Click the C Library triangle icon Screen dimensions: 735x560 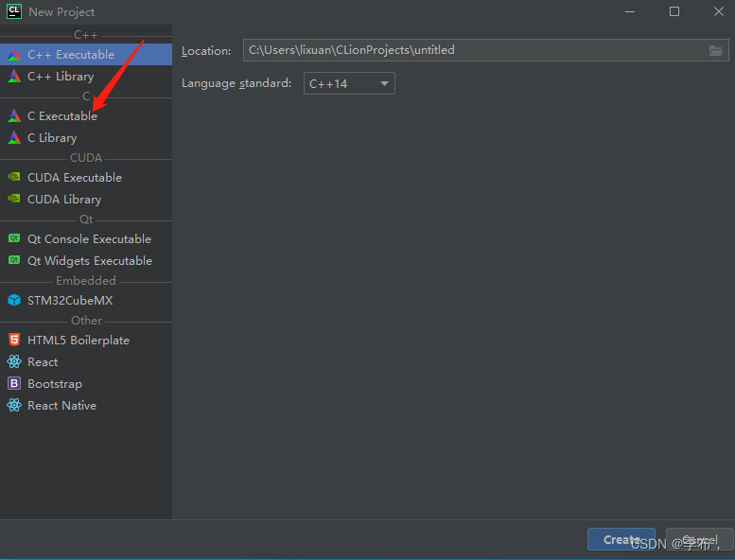coord(14,138)
